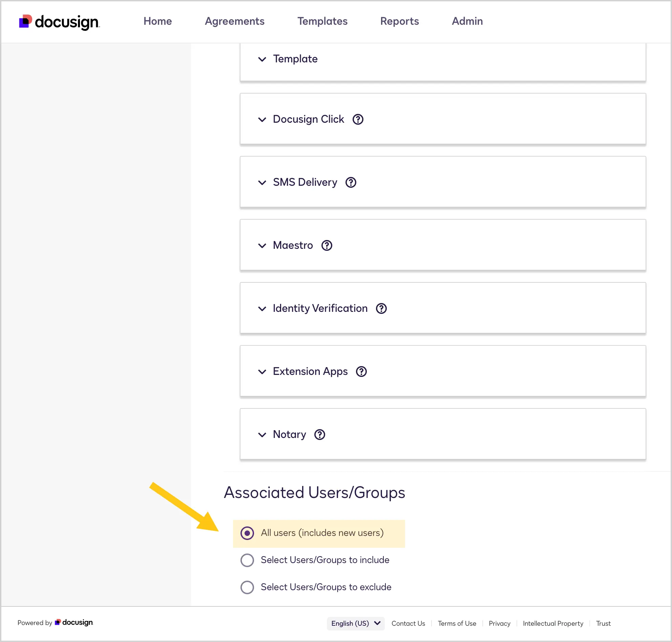The width and height of the screenshot is (672, 642).
Task: Open the Admin tab
Action: 467,21
